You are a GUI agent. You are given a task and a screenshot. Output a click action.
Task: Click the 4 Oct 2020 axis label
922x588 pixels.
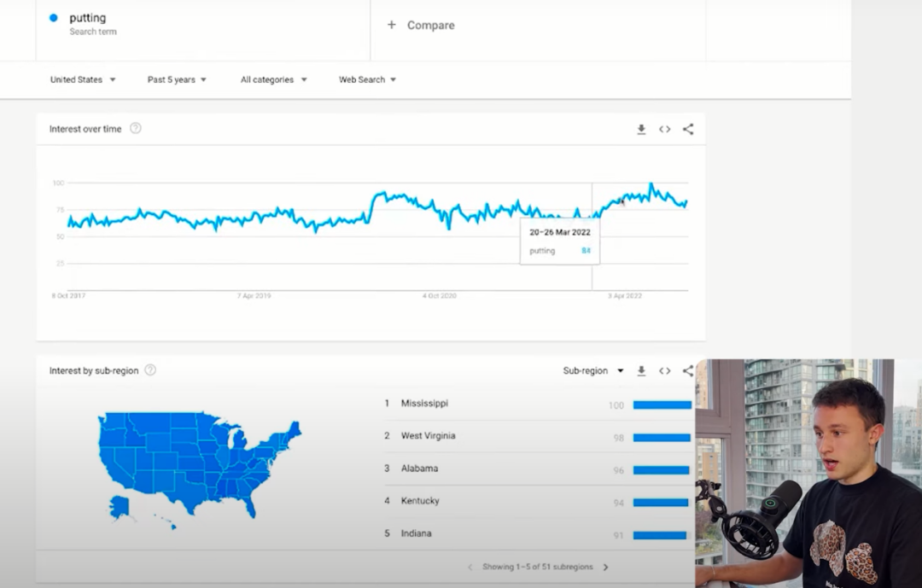coord(440,296)
